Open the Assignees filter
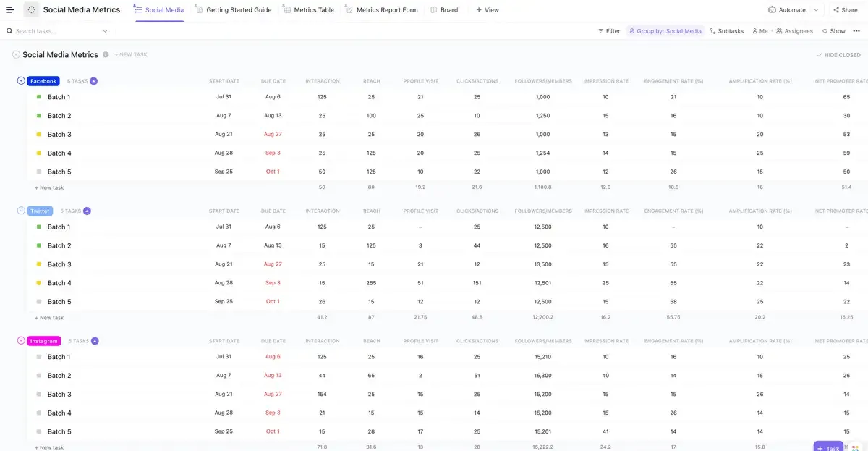Image resolution: width=868 pixels, height=451 pixels. pyautogui.click(x=794, y=31)
